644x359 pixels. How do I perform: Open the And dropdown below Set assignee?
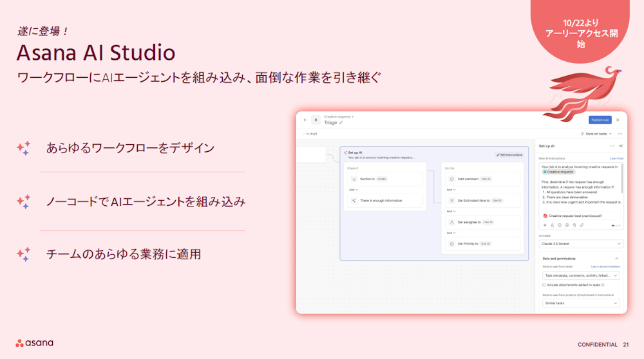click(x=451, y=233)
